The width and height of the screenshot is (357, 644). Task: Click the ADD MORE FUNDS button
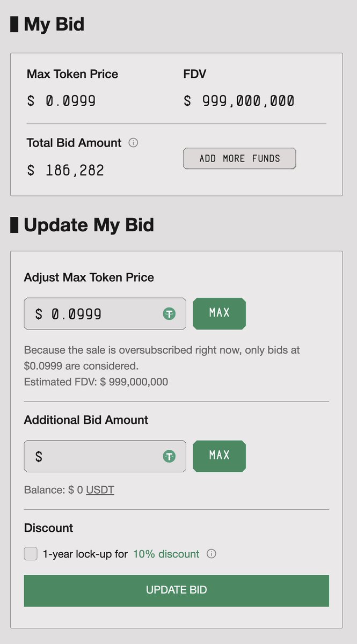point(239,158)
